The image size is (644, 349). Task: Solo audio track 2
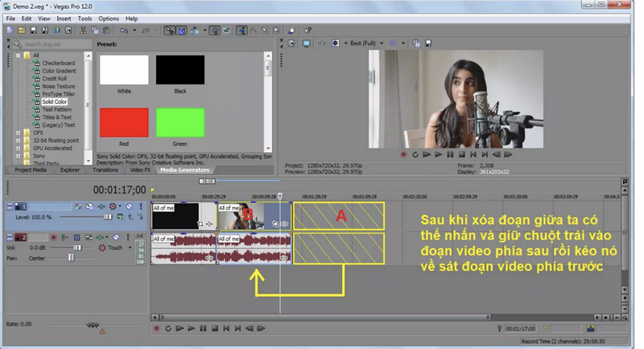coord(128,238)
